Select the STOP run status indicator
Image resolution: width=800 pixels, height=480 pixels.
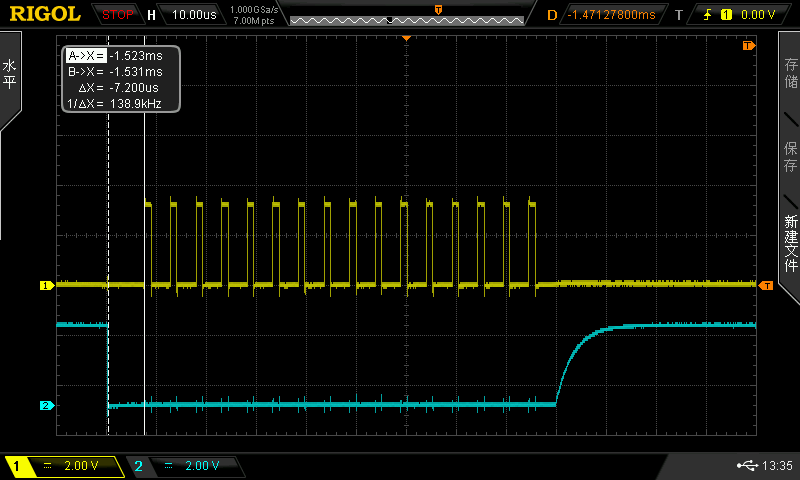[x=117, y=15]
